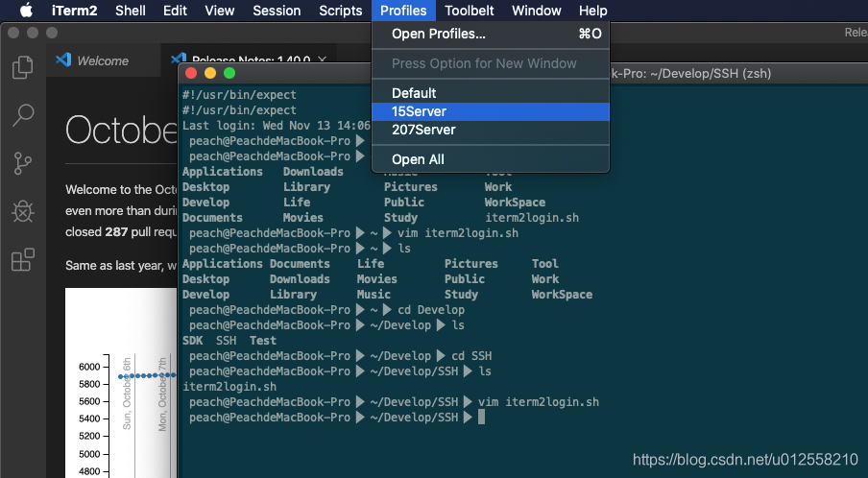The width and height of the screenshot is (868, 478).
Task: Launch the 207Server profile
Action: 491,130
